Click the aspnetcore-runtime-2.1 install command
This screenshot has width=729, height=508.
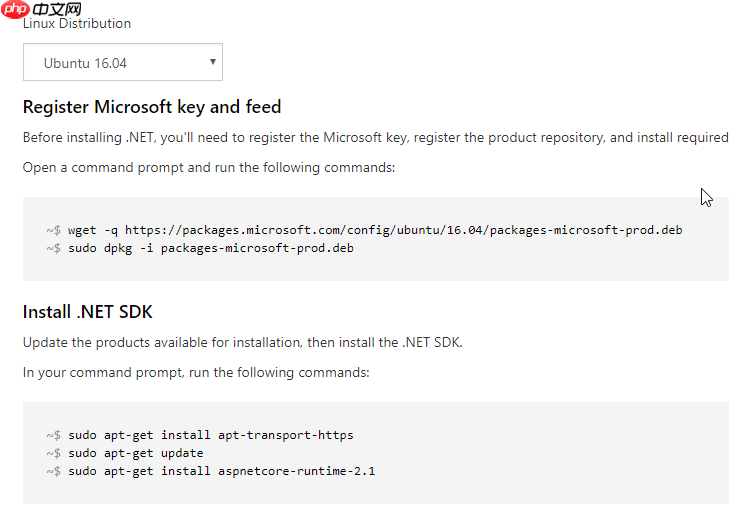tap(211, 471)
